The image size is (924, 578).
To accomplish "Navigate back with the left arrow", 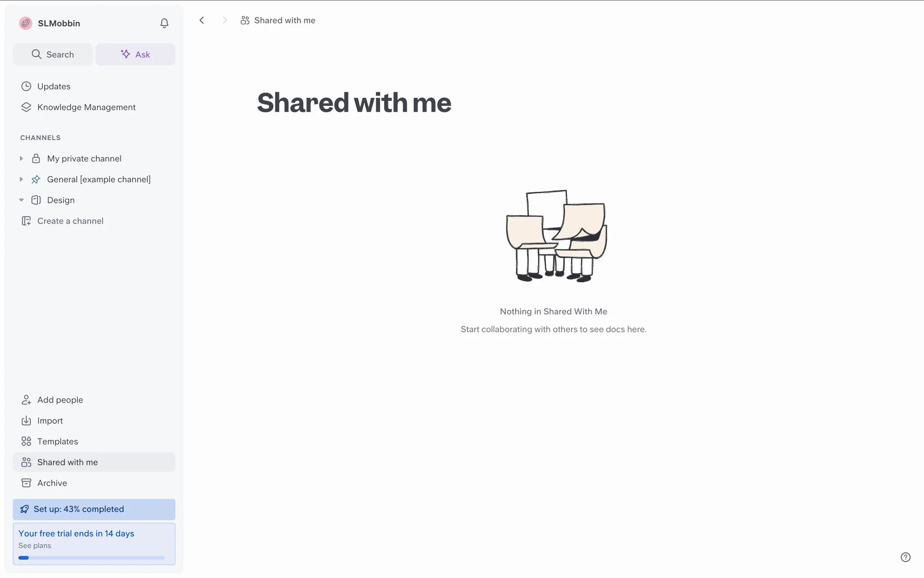I will coord(202,20).
